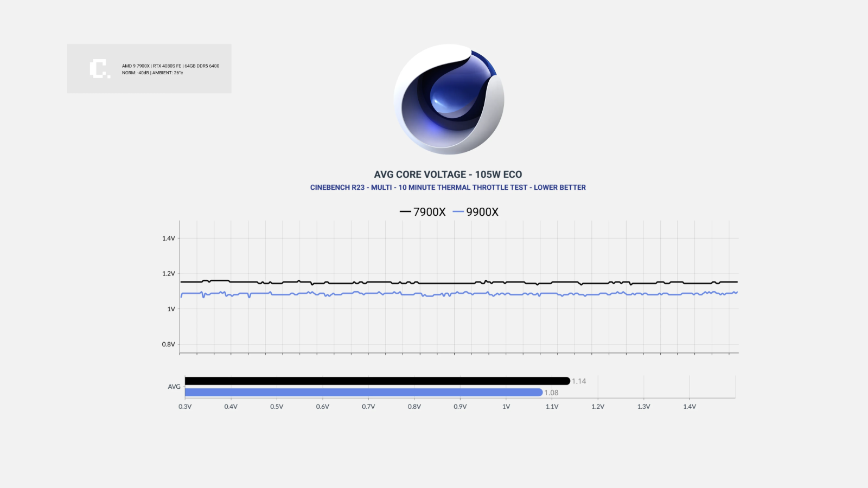Image resolution: width=868 pixels, height=488 pixels.
Task: Click the 1.08 value label
Action: click(551, 393)
